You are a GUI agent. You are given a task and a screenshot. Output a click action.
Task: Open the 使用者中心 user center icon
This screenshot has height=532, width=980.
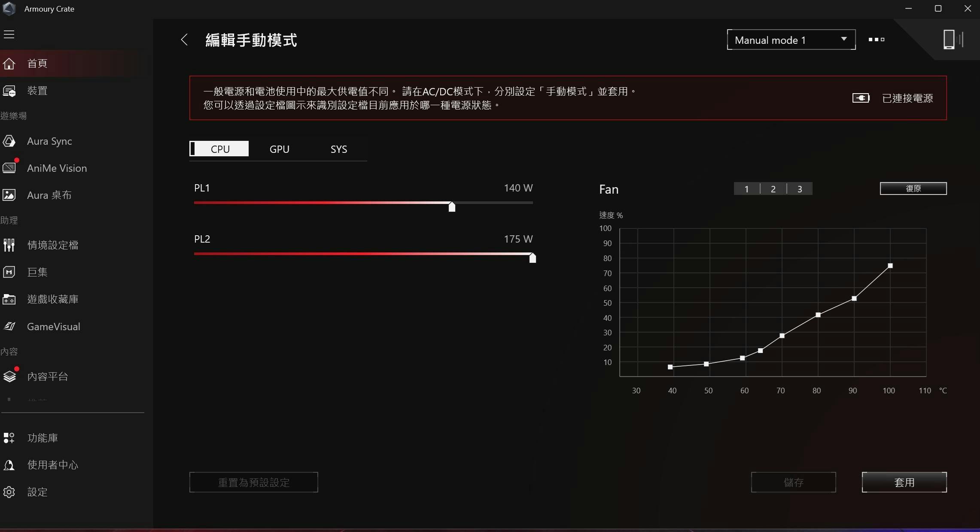tap(9, 465)
